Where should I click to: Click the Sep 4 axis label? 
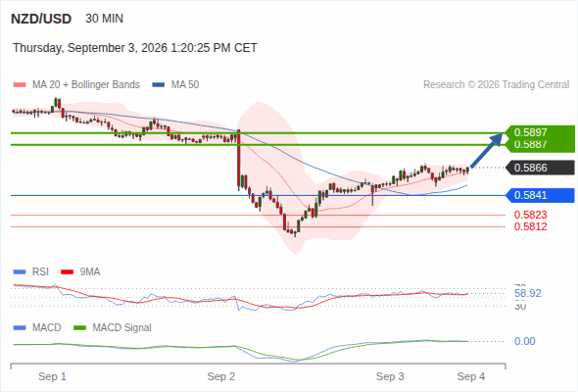[x=471, y=376]
